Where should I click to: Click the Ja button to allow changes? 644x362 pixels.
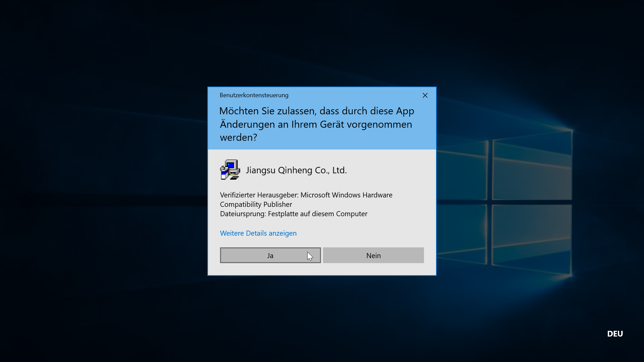click(270, 255)
